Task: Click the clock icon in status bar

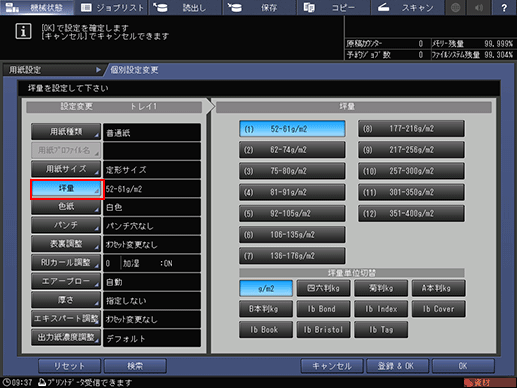Action: click(6, 382)
